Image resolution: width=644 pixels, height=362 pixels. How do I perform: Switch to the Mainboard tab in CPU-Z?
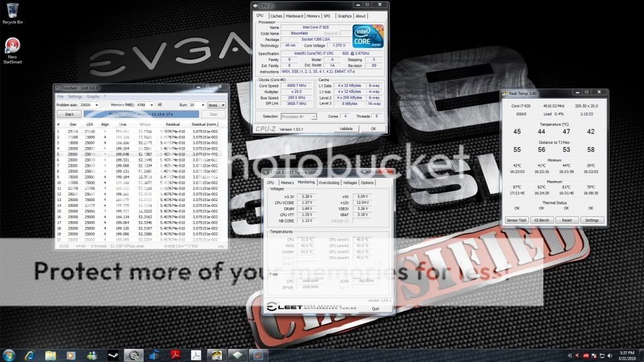click(295, 16)
